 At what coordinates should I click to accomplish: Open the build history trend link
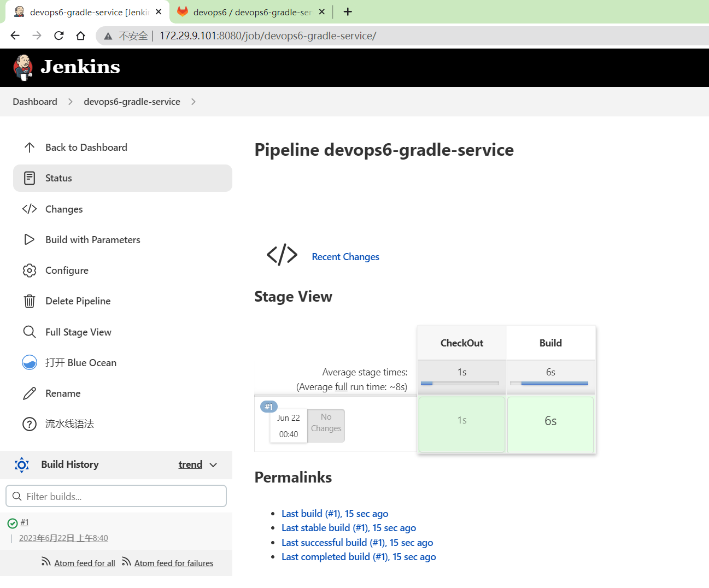click(190, 464)
